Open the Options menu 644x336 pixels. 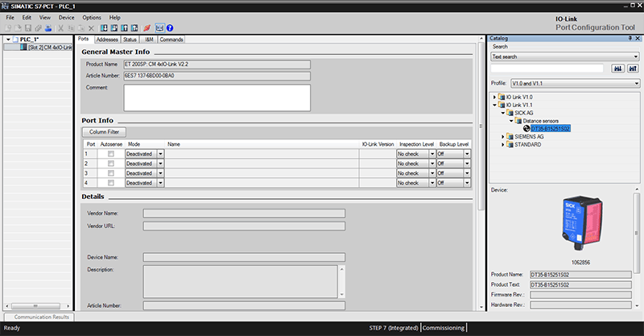tap(92, 18)
